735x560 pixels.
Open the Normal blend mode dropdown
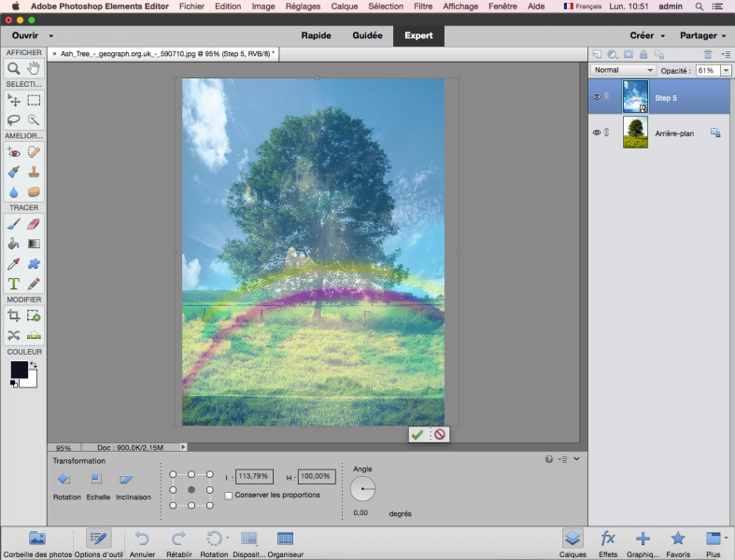[623, 70]
